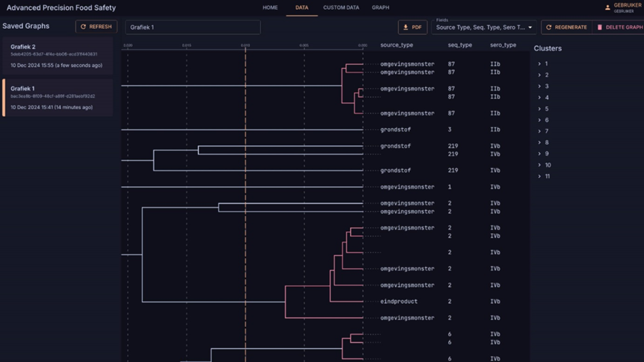
Task: Click the Grafiek 1 name input field
Action: [193, 27]
